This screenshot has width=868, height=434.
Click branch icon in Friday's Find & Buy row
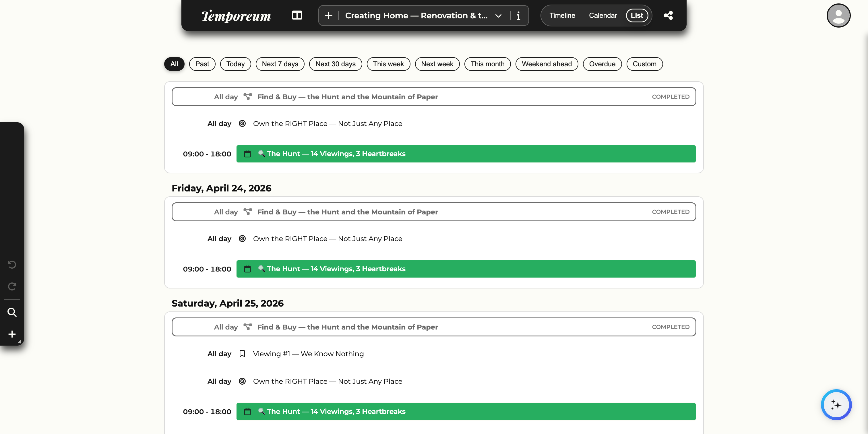point(248,212)
